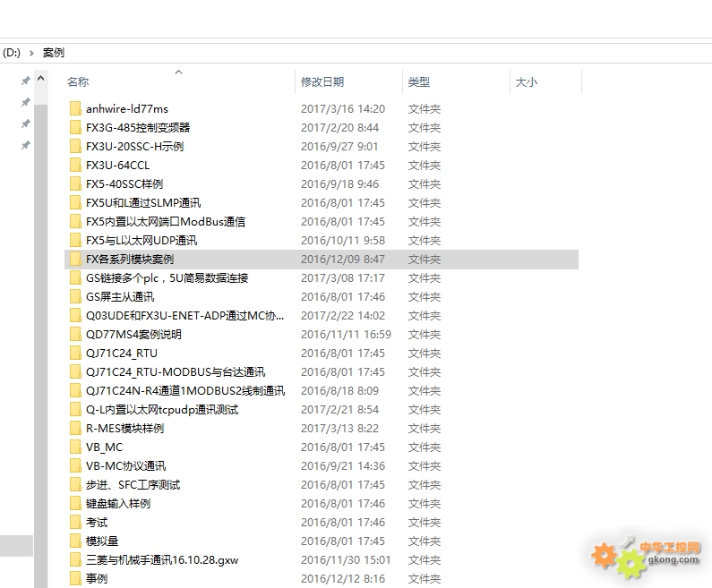This screenshot has width=712, height=588.
Task: Click folder icon of QJ71C24_RTU
Action: coord(75,354)
